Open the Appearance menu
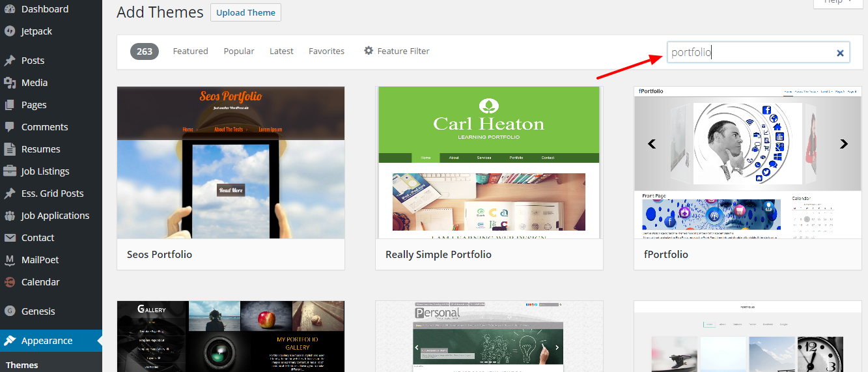The height and width of the screenshot is (372, 868). tap(51, 341)
